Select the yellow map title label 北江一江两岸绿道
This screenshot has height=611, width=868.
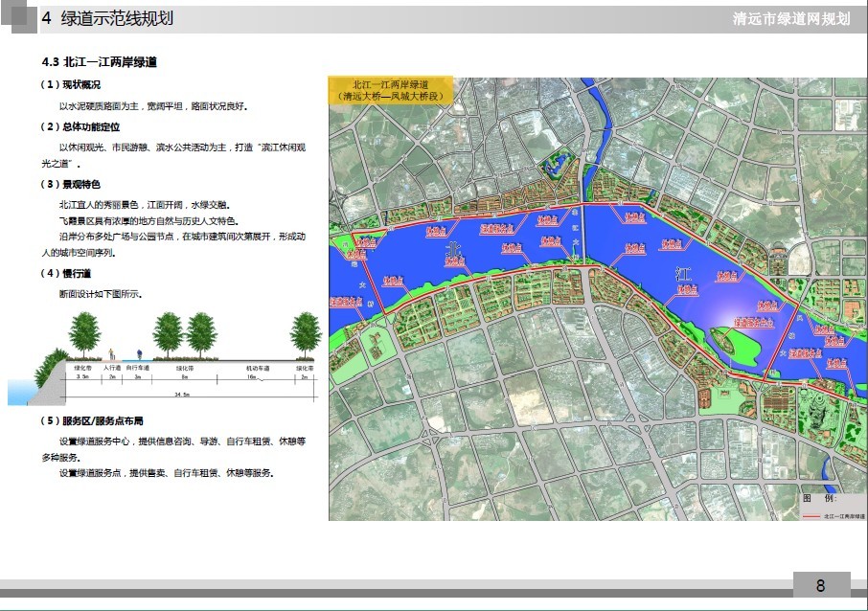coord(390,91)
